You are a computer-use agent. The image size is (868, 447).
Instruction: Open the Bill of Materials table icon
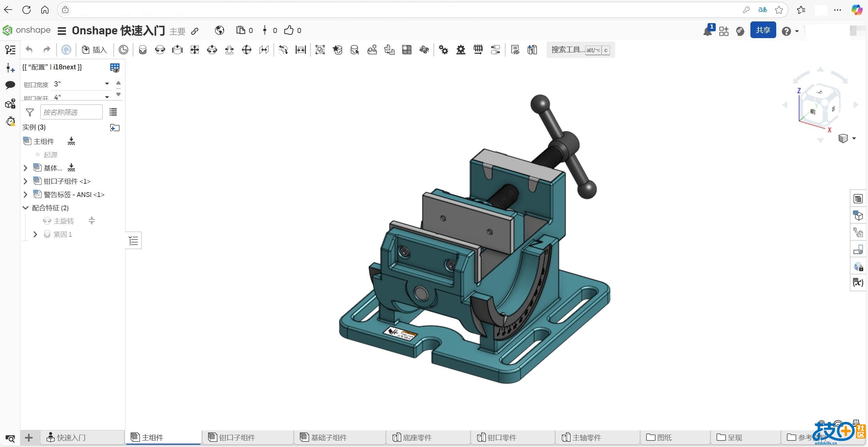858,199
